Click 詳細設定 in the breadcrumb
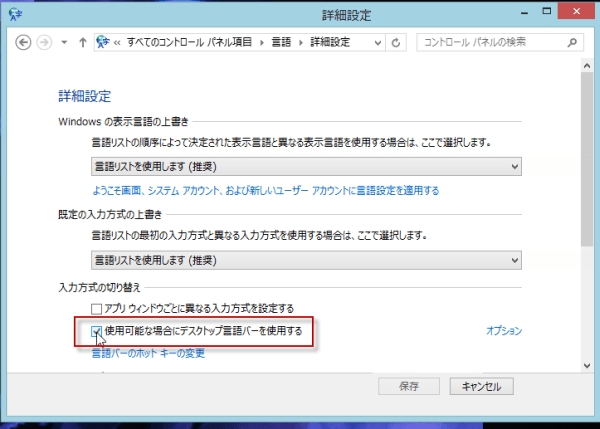 tap(330, 42)
